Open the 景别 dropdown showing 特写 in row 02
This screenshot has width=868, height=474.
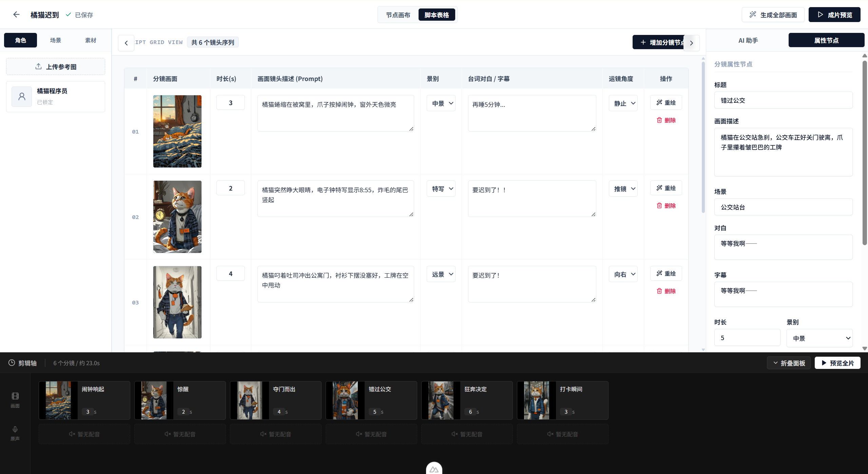tap(441, 189)
